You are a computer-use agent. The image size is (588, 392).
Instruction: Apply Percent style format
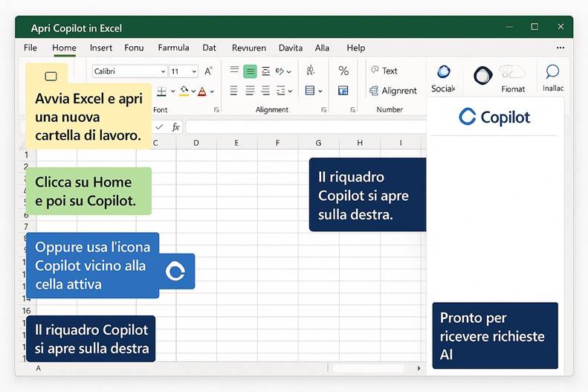coord(343,71)
